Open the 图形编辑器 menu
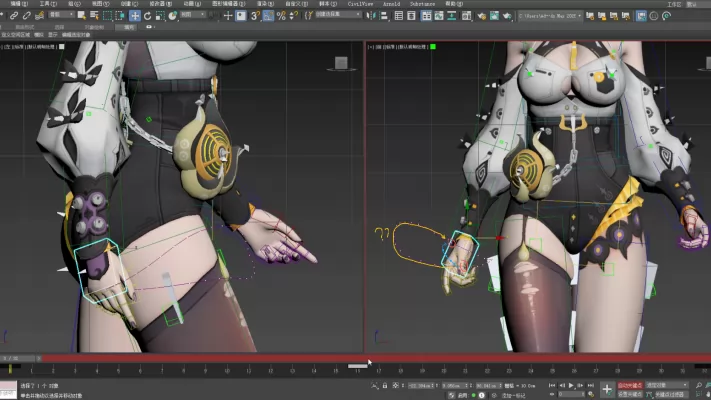The width and height of the screenshot is (711, 400). [229, 4]
